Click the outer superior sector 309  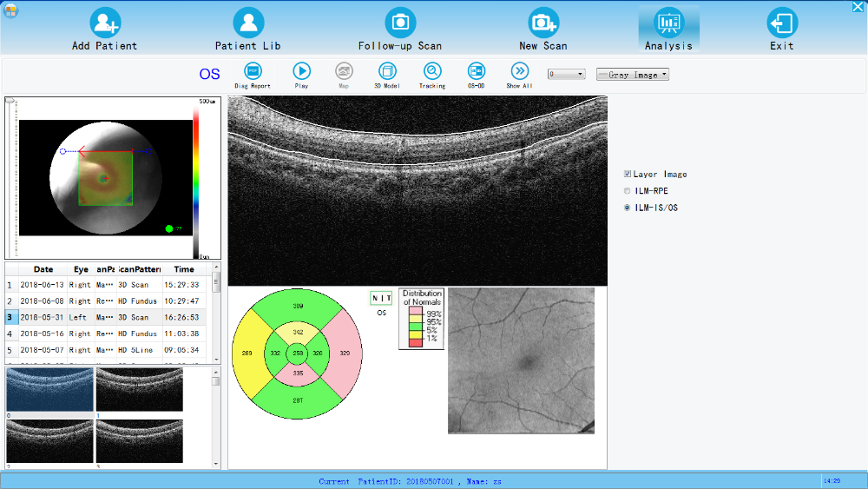[x=298, y=307]
